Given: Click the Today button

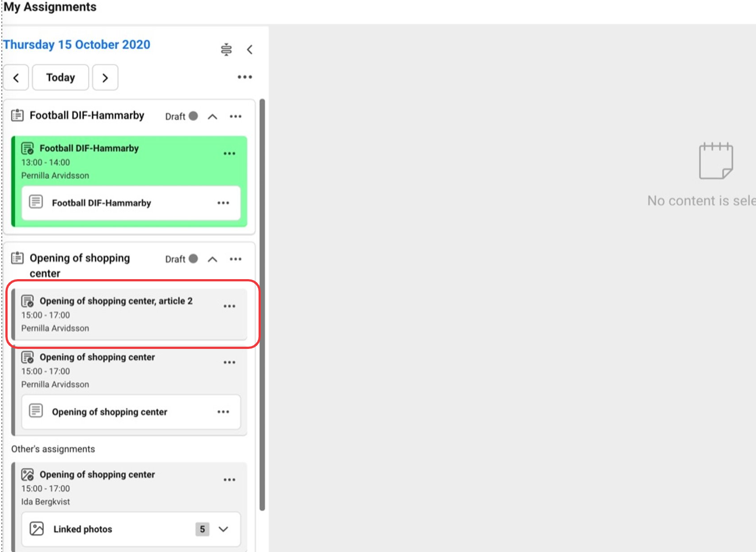Looking at the screenshot, I should click(x=60, y=78).
